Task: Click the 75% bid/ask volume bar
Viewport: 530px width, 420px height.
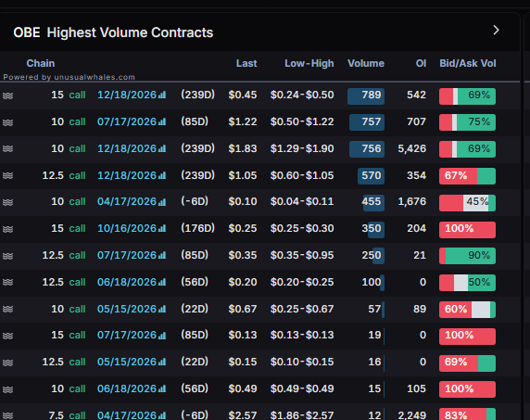Action: pos(468,122)
